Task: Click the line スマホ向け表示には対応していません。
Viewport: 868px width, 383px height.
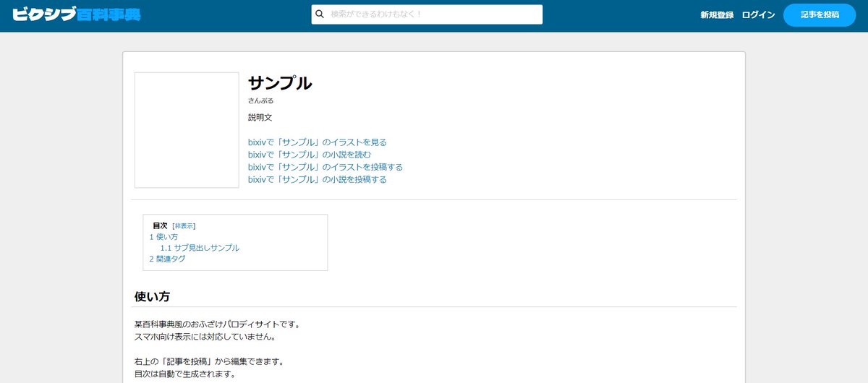Action: tap(205, 337)
